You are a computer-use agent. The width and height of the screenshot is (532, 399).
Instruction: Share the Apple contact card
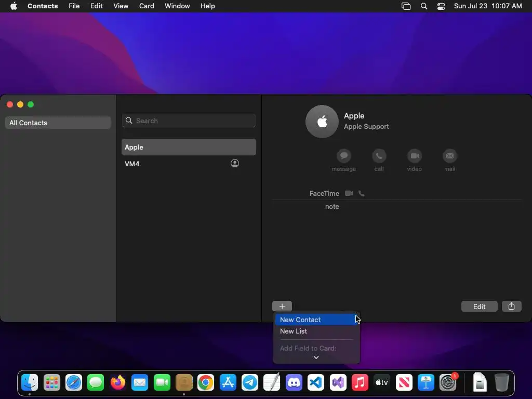(x=511, y=307)
